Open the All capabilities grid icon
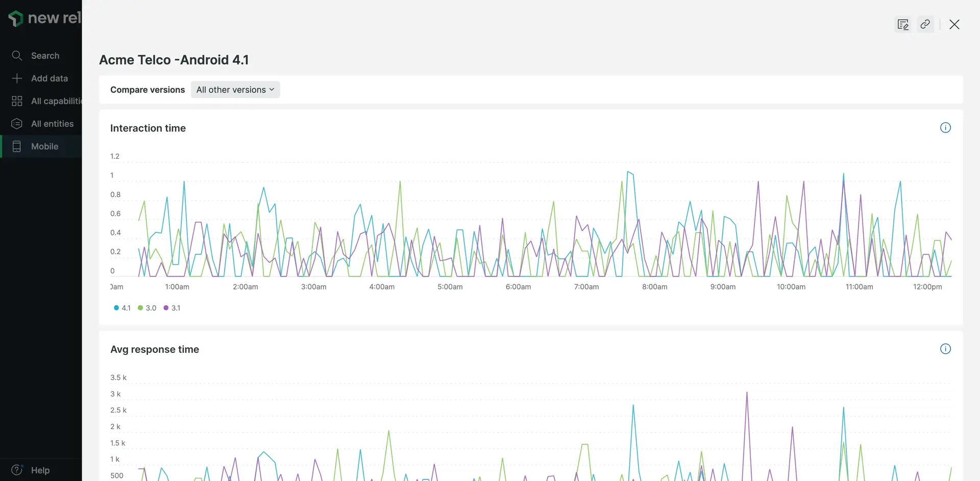Viewport: 980px width, 481px height. click(x=17, y=101)
